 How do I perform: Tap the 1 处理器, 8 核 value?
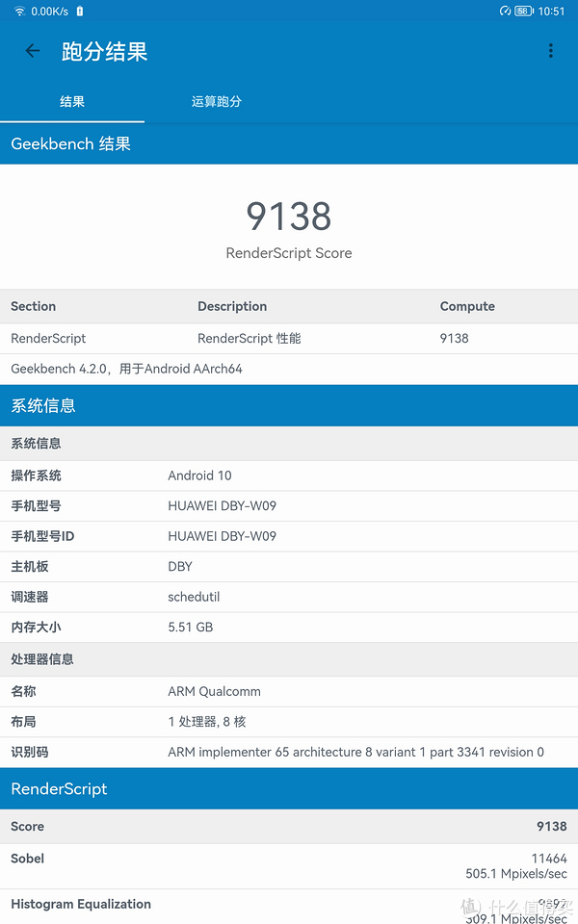(x=207, y=722)
